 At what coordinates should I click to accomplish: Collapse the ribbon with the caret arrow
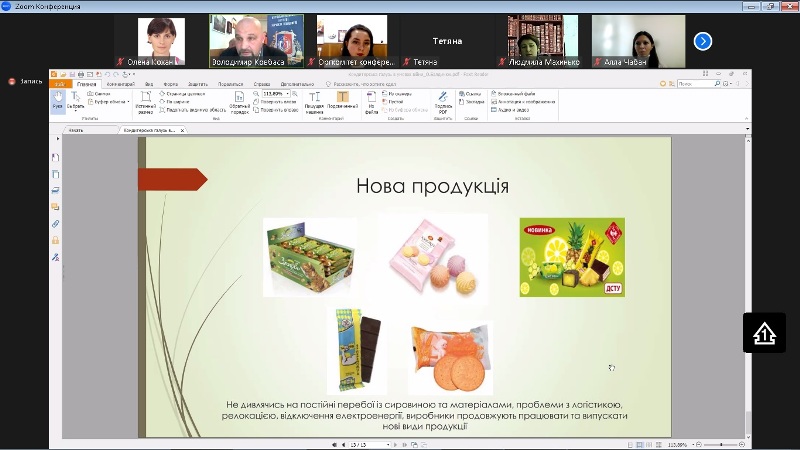(x=747, y=118)
